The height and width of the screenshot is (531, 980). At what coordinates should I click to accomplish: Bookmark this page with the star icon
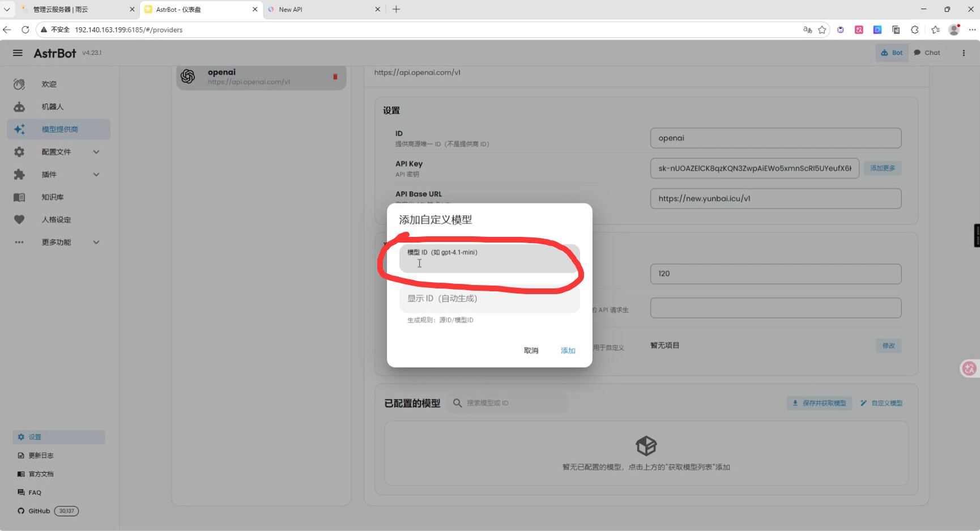[822, 29]
